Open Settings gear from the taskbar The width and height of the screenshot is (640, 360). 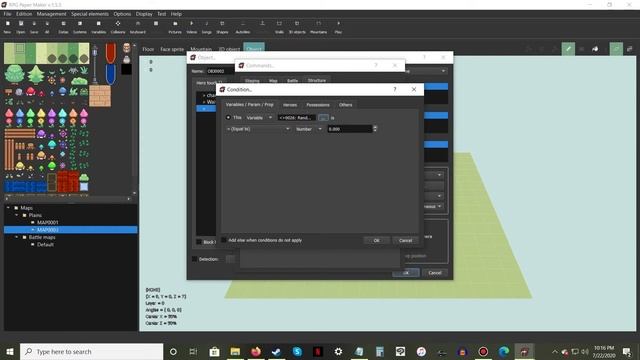338,351
